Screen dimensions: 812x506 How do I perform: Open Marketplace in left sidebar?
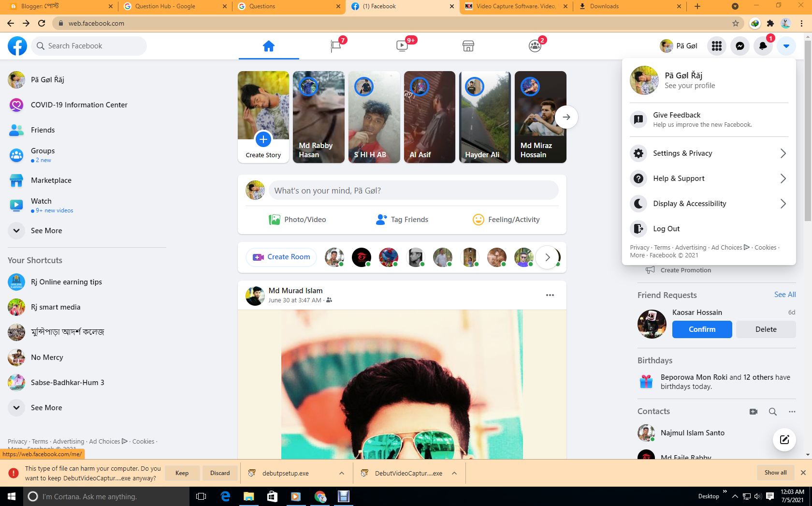(x=87, y=180)
